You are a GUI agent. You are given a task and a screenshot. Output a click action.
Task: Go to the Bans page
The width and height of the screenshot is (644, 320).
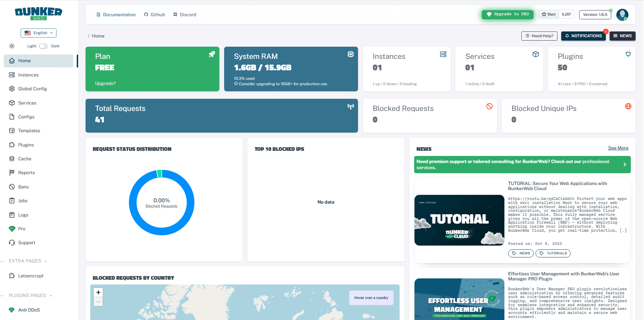click(x=23, y=187)
